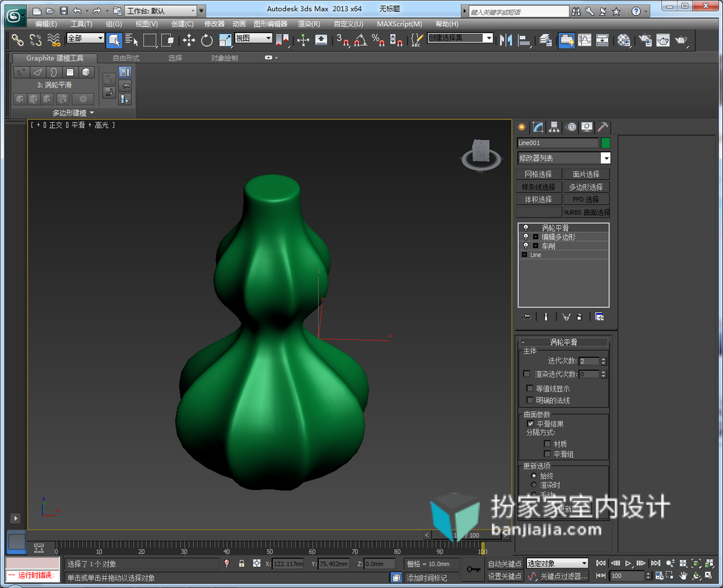Select the Move tool in main toolbar
723x588 pixels.
[189, 41]
